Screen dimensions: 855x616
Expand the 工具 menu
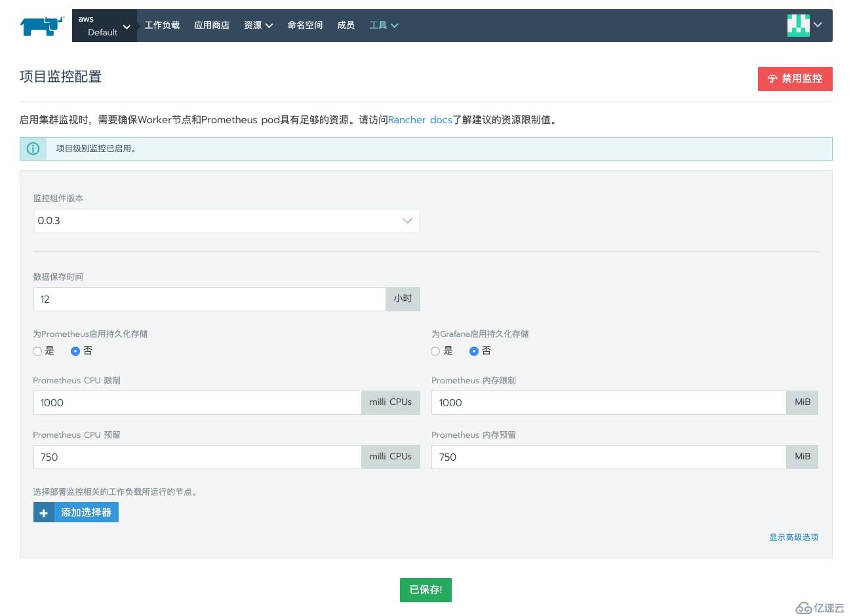[x=384, y=26]
